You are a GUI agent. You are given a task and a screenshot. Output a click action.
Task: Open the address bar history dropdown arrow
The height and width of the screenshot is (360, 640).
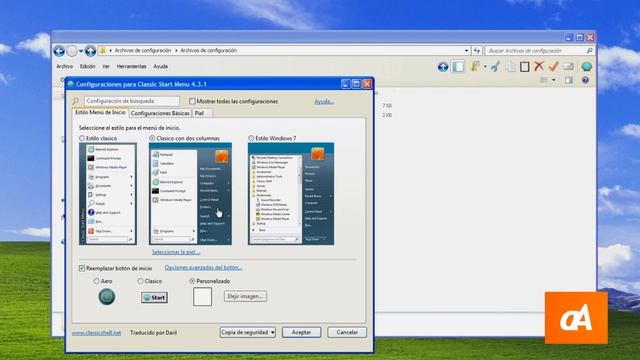pyautogui.click(x=467, y=51)
